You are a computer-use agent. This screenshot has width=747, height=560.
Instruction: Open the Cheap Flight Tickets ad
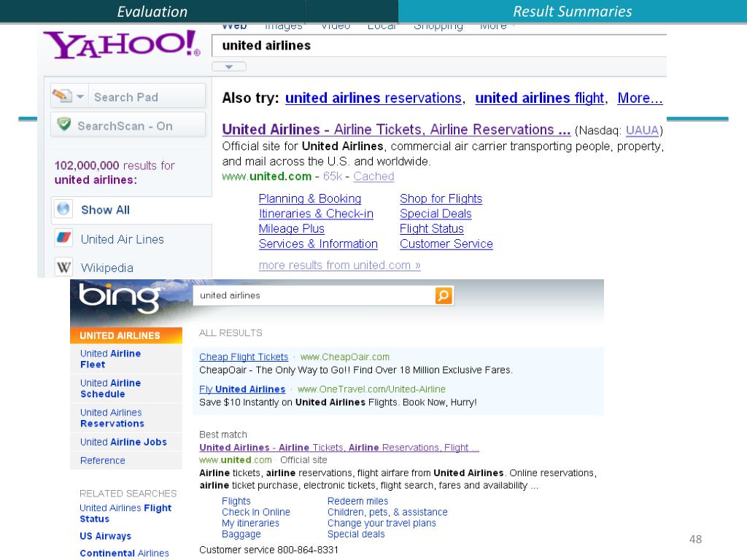coord(244,357)
